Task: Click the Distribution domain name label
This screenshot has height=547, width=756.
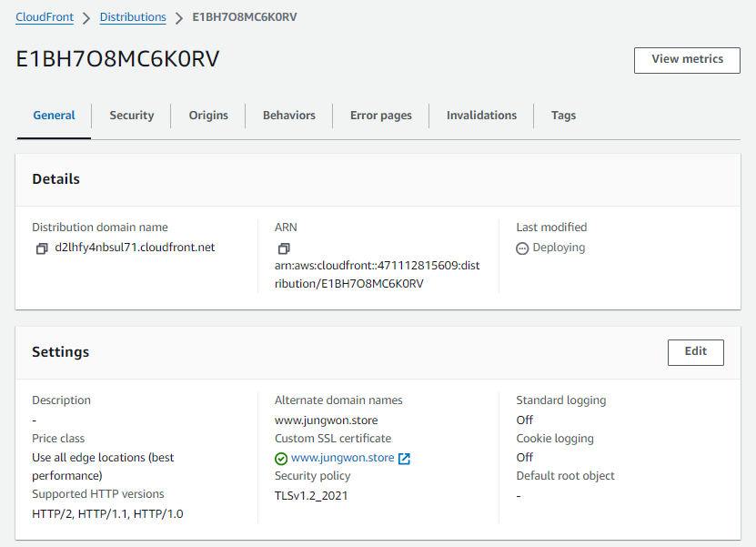Action: pyautogui.click(x=100, y=228)
